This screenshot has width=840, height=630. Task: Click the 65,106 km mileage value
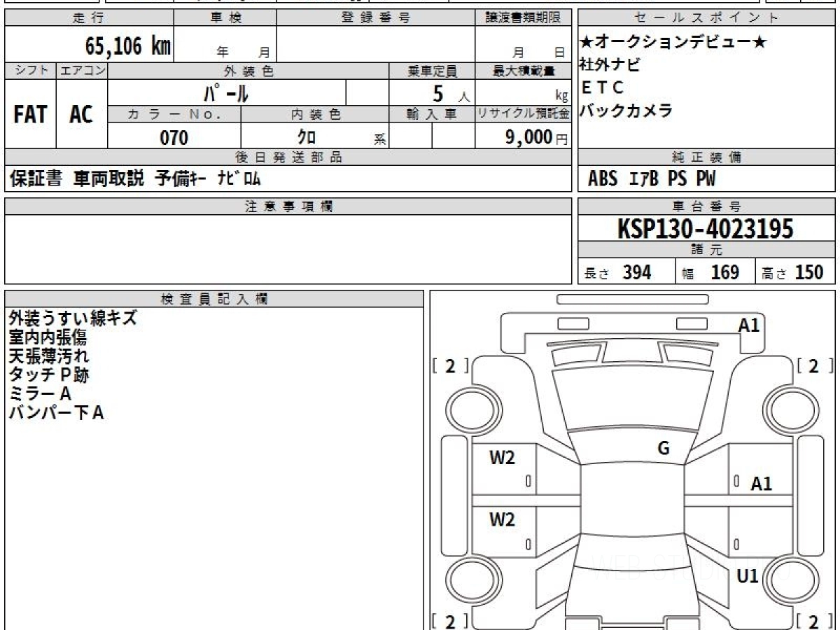click(128, 46)
